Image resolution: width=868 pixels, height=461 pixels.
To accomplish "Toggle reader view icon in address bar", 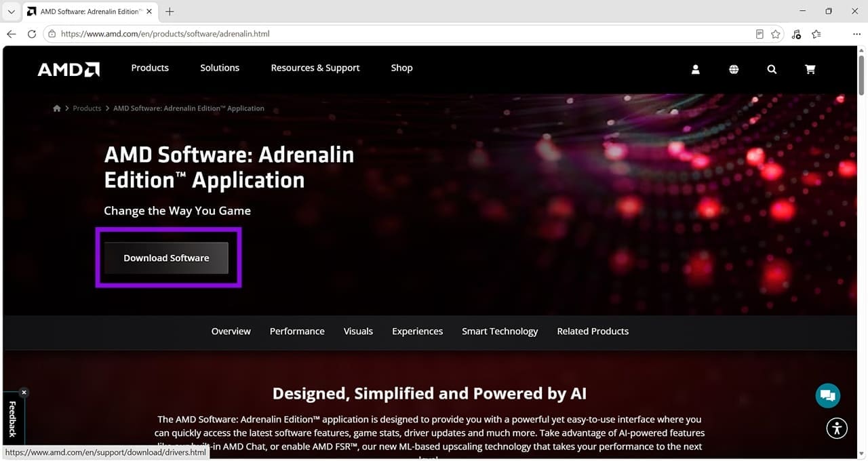I will [759, 34].
